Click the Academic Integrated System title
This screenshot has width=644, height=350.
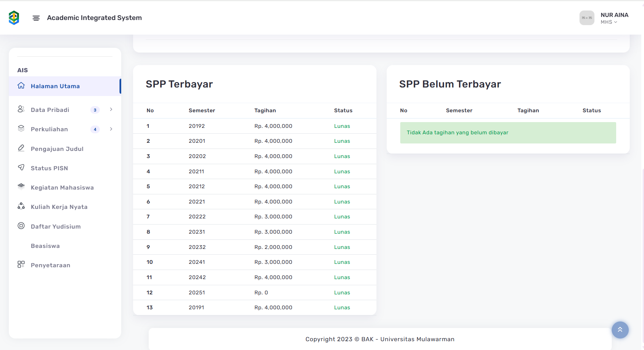(94, 18)
